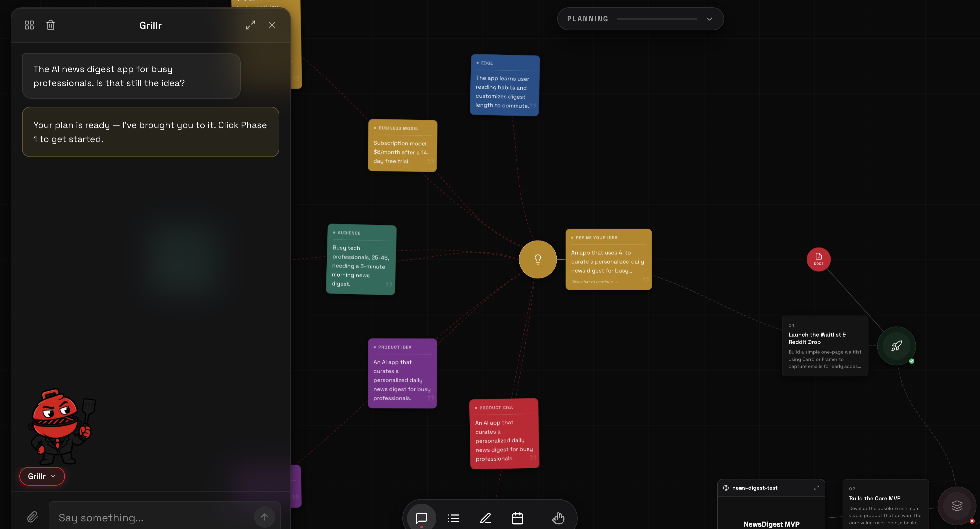Open the calendar tool in bottom toolbar
This screenshot has width=980, height=529.
pyautogui.click(x=517, y=518)
